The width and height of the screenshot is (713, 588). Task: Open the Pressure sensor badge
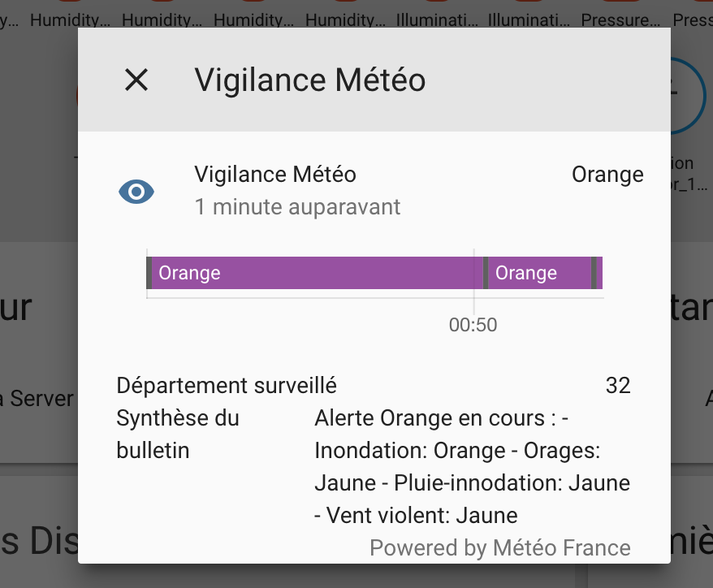[620, 19]
